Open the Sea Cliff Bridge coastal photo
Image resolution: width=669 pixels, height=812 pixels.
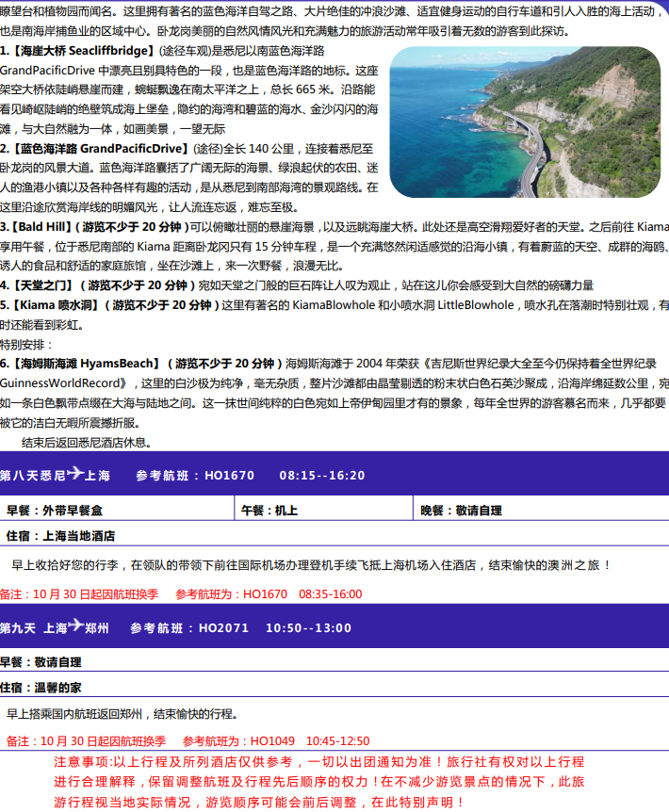point(525,122)
